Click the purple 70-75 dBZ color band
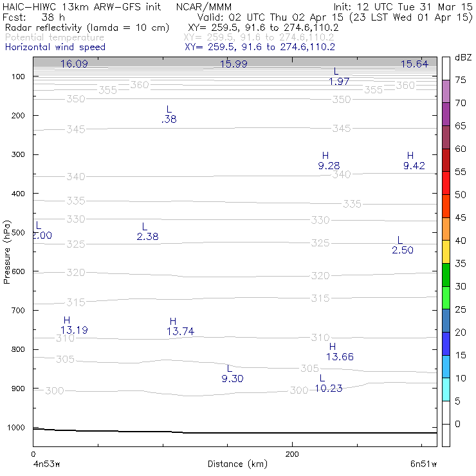476x476 pixels. [446, 91]
